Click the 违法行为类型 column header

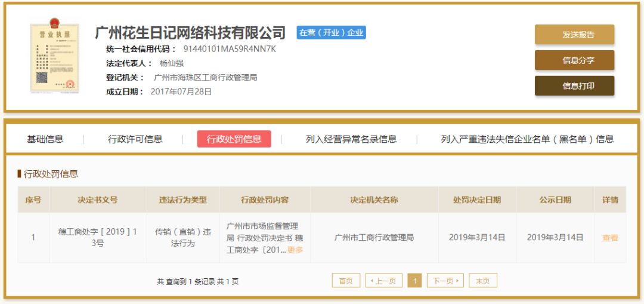[183, 199]
